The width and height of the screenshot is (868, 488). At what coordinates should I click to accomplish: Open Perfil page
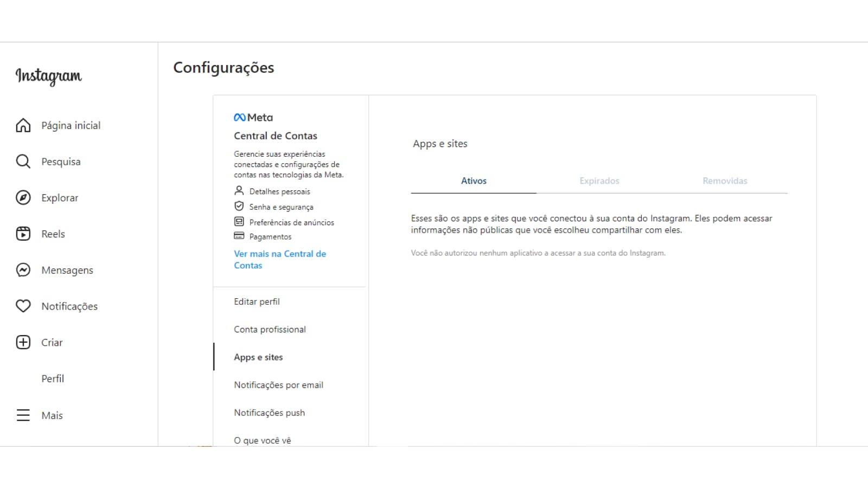[53, 378]
